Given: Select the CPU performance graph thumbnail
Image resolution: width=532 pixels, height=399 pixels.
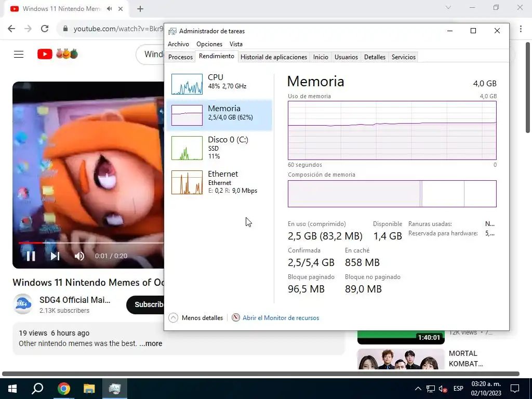Looking at the screenshot, I should coord(187,84).
